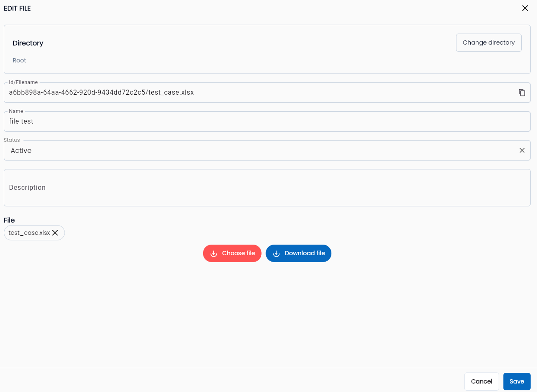This screenshot has height=392, width=537.
Task: Click the EDIT FILE dialog title
Action: (x=17, y=8)
